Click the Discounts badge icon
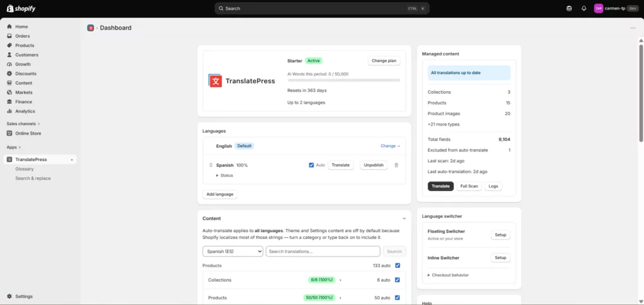This screenshot has width=644, height=305. click(x=9, y=74)
